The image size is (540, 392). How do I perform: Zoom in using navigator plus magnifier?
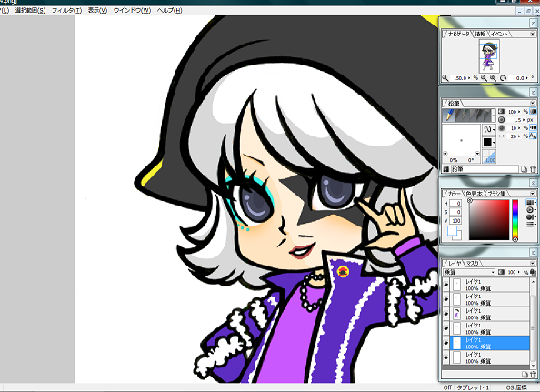coord(494,78)
